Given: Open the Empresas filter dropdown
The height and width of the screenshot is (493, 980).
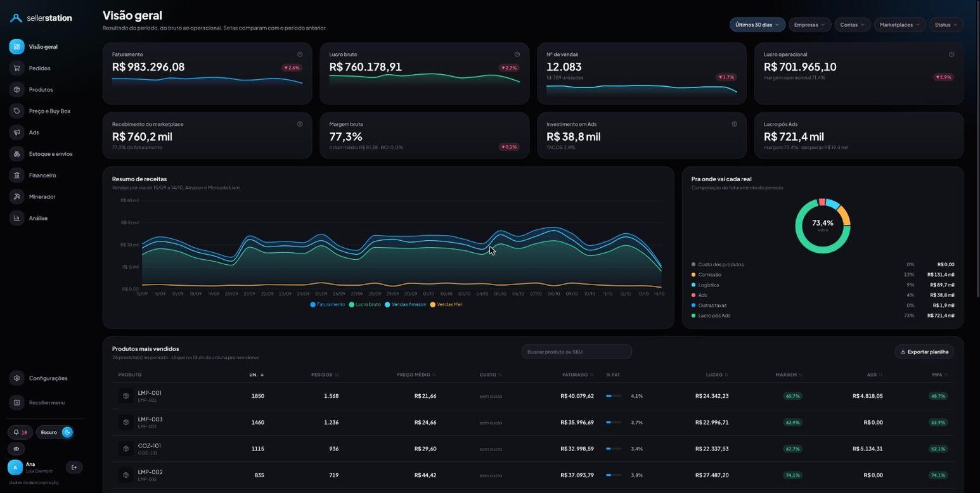Looking at the screenshot, I should coord(809,25).
